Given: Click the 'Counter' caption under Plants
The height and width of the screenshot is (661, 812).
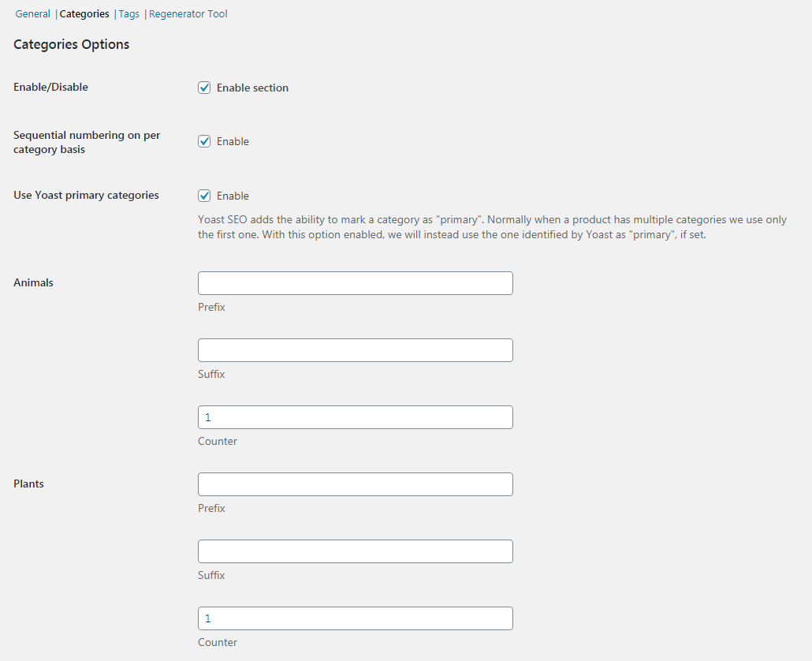Looking at the screenshot, I should [x=218, y=642].
